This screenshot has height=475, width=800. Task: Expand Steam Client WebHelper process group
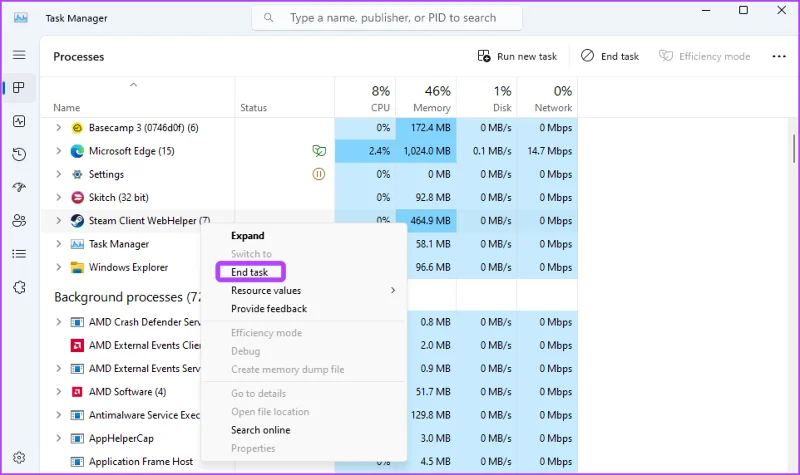[58, 221]
